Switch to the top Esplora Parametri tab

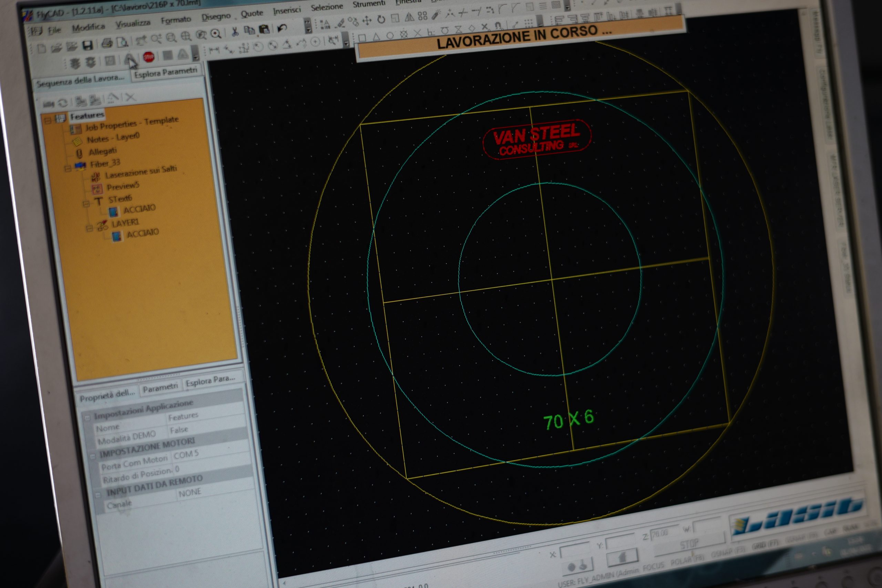(166, 72)
